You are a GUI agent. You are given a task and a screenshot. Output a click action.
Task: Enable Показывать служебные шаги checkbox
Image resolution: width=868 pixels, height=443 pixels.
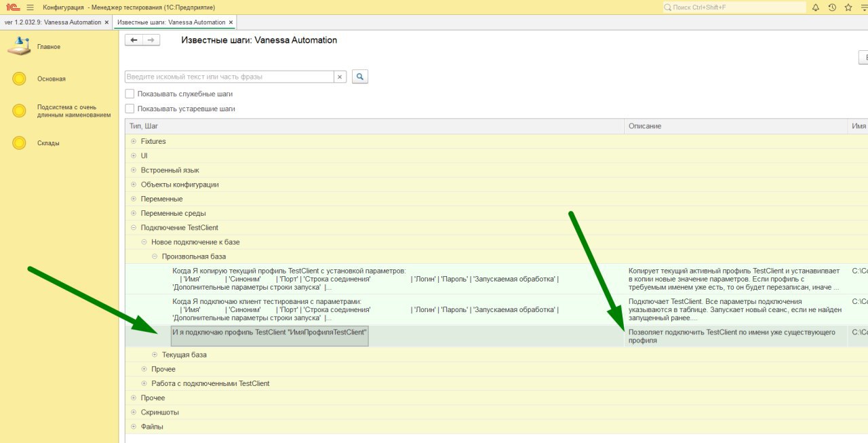130,94
